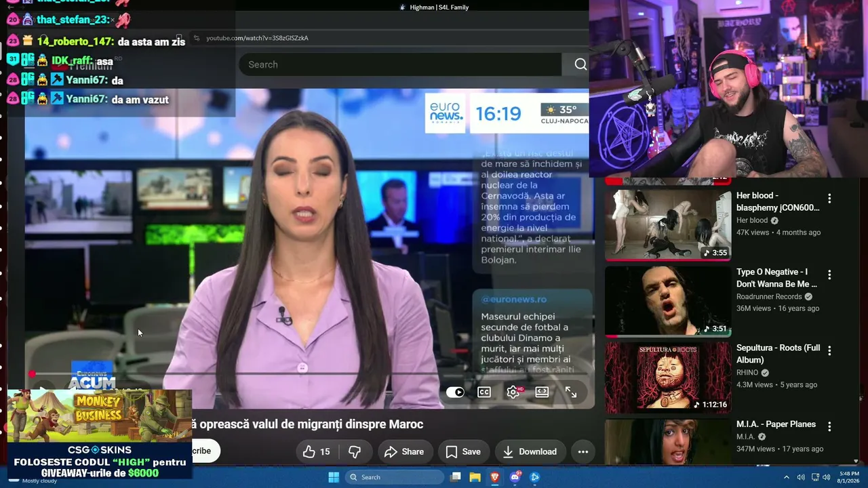
Task: Click the M.I.A. channel name
Action: (746, 437)
